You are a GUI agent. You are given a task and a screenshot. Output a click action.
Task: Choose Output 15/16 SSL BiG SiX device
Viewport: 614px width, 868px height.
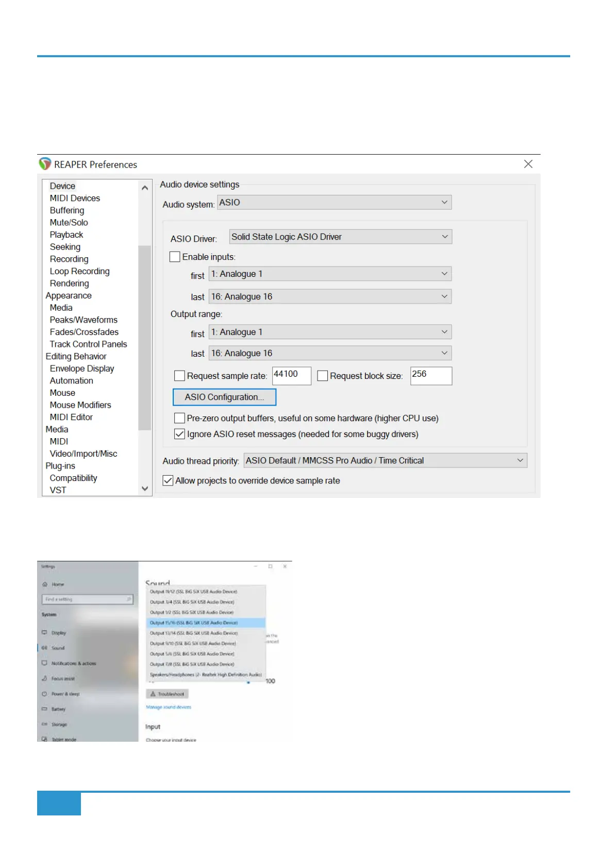tap(206, 623)
